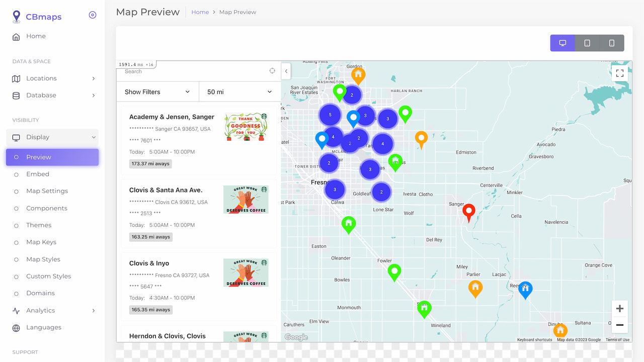
Task: Zoom in using the plus map control
Action: click(x=619, y=308)
